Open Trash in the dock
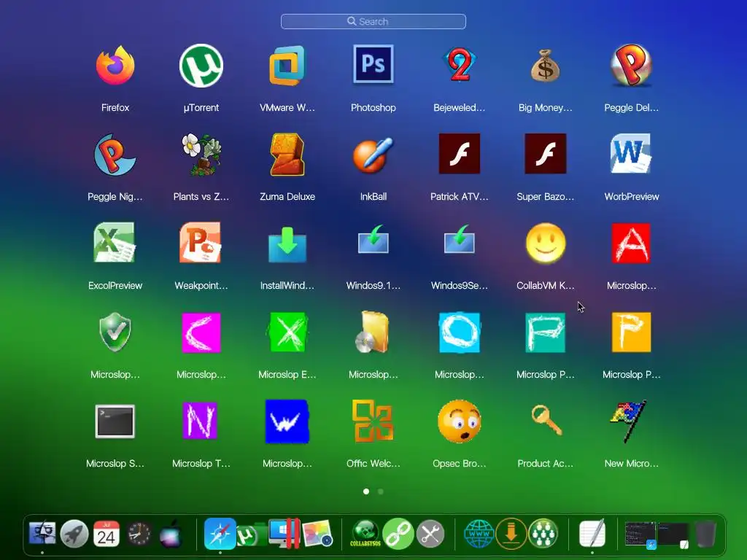Image resolution: width=747 pixels, height=560 pixels. click(x=706, y=534)
